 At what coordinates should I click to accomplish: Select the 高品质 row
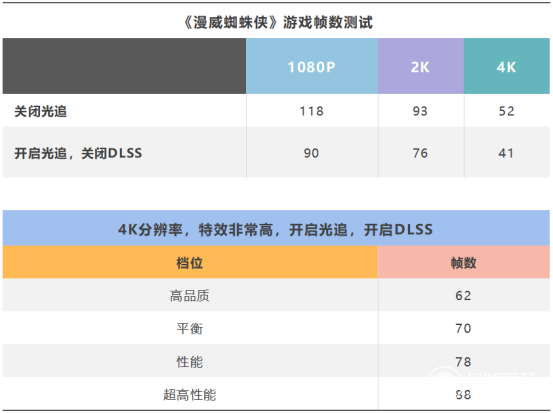276,295
